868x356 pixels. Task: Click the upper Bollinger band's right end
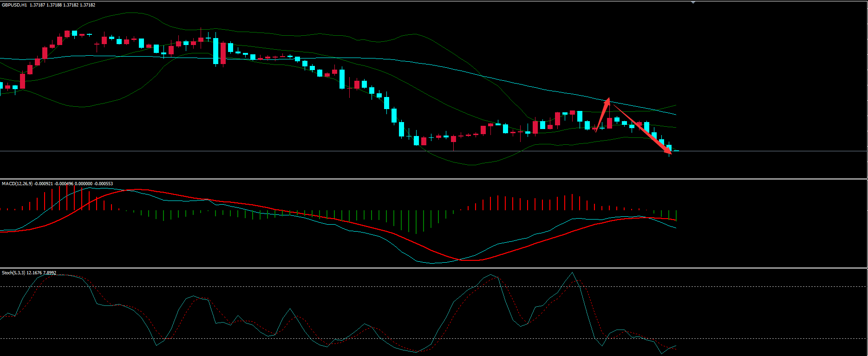tap(676, 105)
